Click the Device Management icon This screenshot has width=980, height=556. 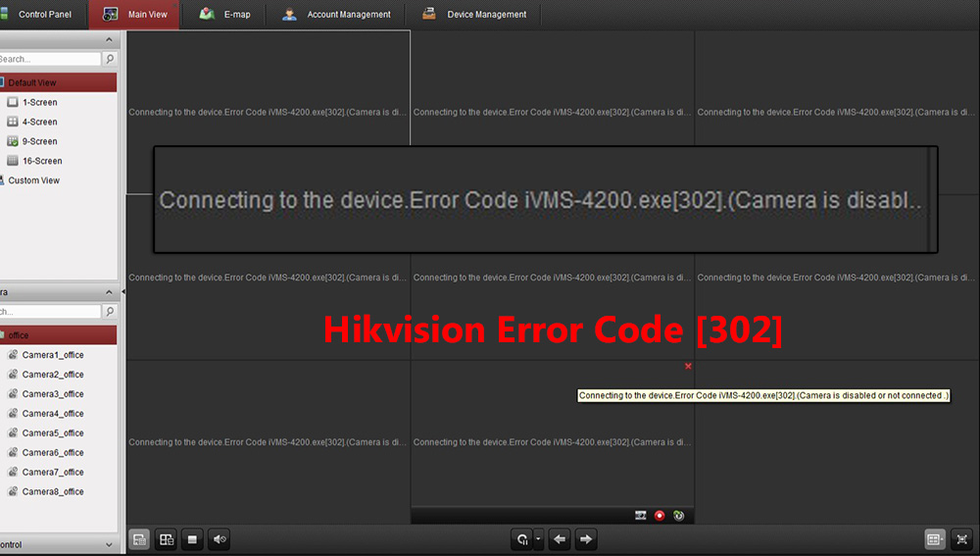click(429, 14)
